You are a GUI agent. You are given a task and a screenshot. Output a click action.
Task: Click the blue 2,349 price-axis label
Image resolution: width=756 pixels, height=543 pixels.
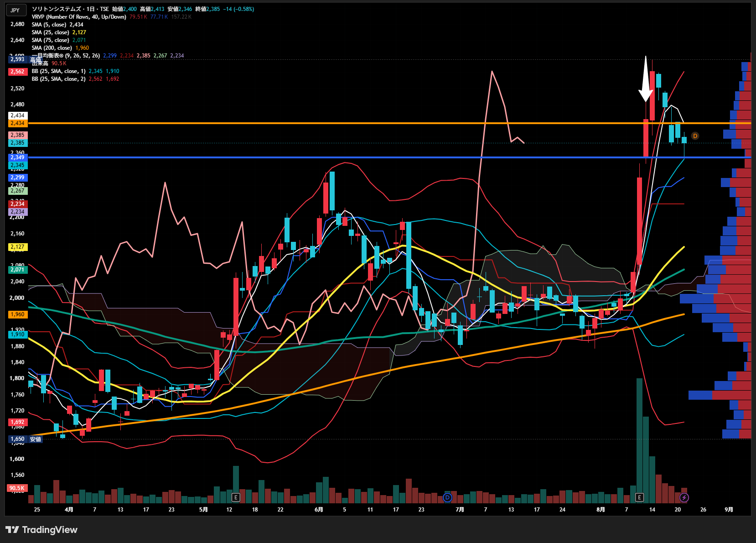(x=17, y=157)
